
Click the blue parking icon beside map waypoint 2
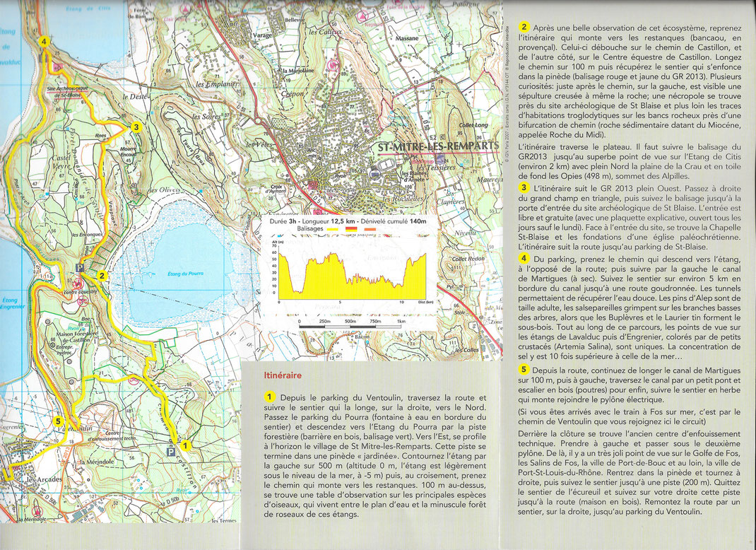coord(80,268)
